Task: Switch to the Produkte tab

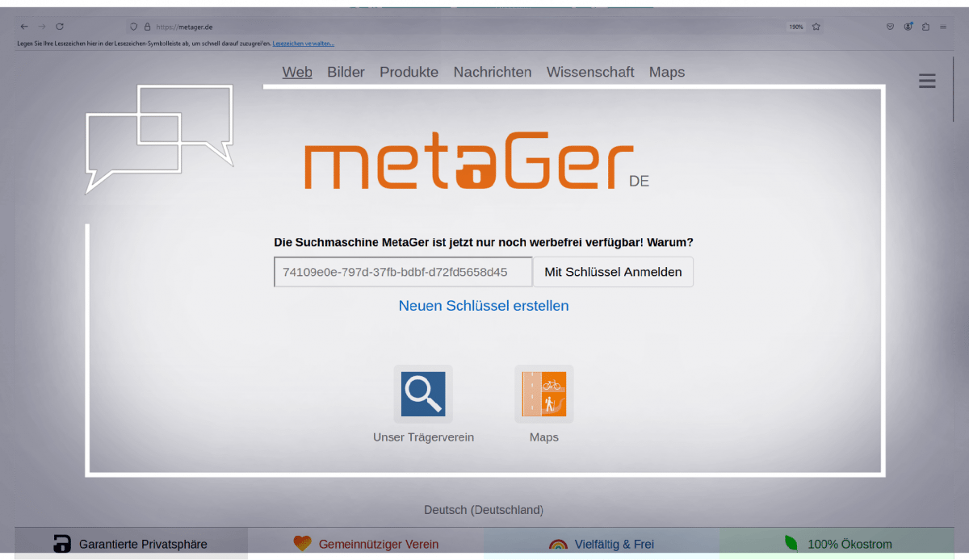Action: point(409,72)
